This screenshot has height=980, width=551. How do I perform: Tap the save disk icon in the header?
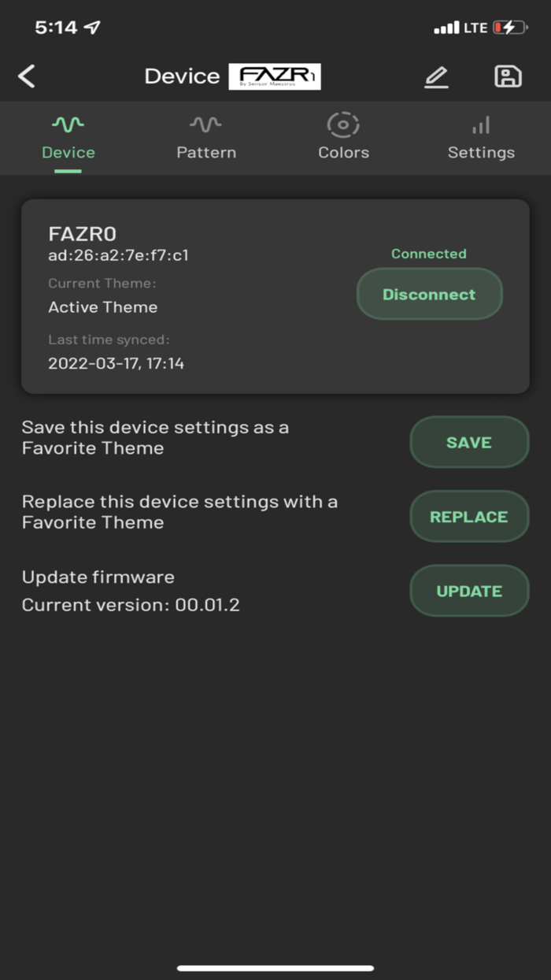point(508,76)
